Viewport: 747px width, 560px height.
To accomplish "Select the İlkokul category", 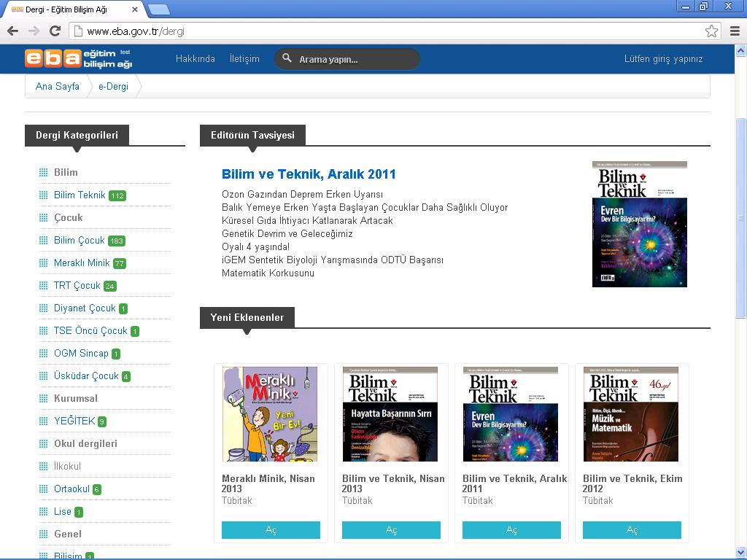I will pyautogui.click(x=67, y=466).
